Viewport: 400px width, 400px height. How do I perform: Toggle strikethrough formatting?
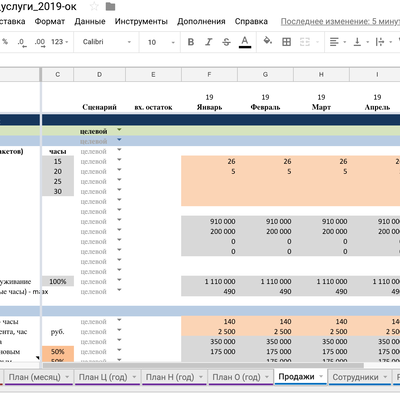(226, 42)
